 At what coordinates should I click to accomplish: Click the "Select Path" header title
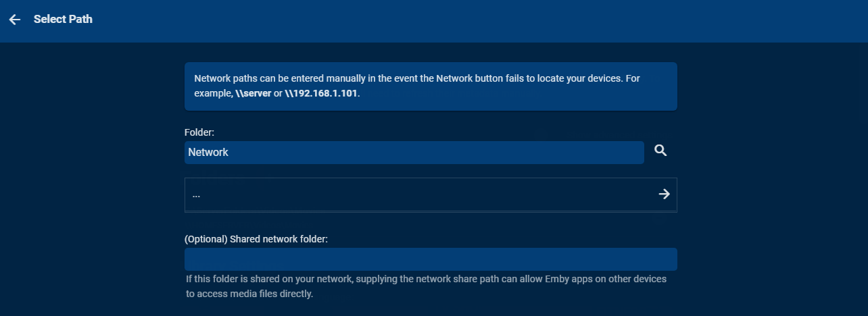(63, 20)
